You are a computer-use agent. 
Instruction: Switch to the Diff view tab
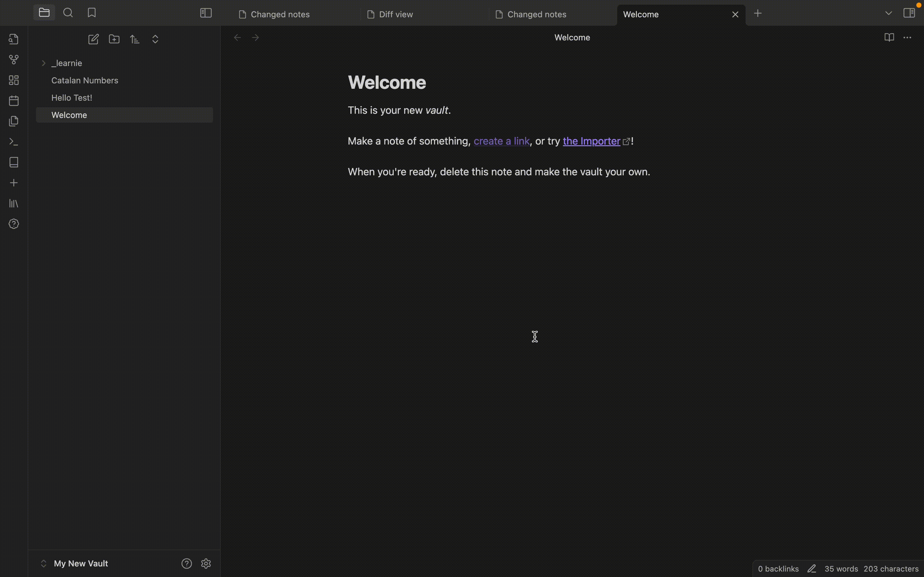396,14
